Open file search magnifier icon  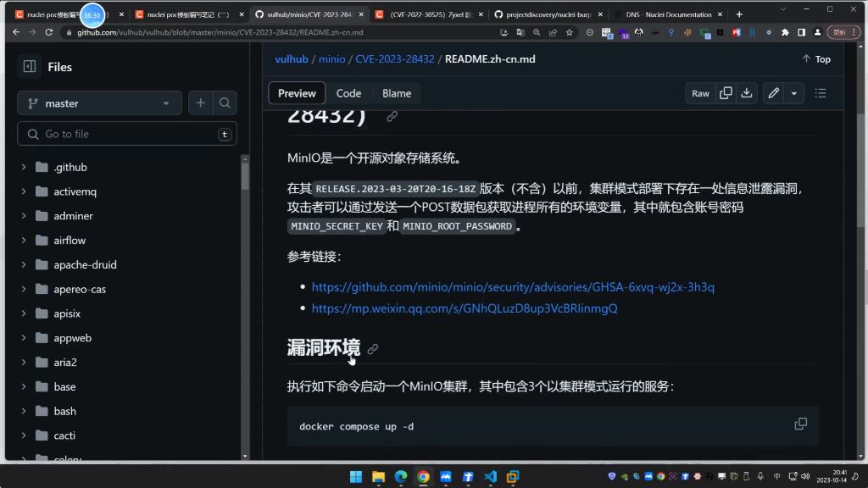[x=225, y=103]
